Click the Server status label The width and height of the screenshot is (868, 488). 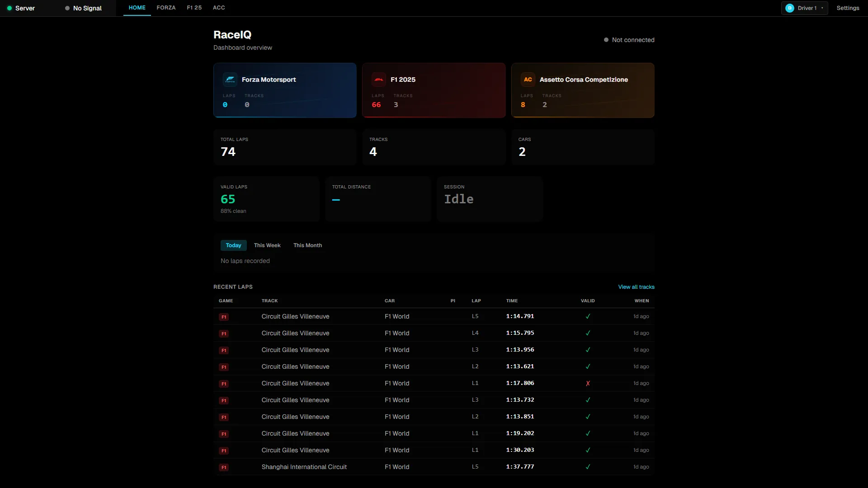(x=25, y=8)
